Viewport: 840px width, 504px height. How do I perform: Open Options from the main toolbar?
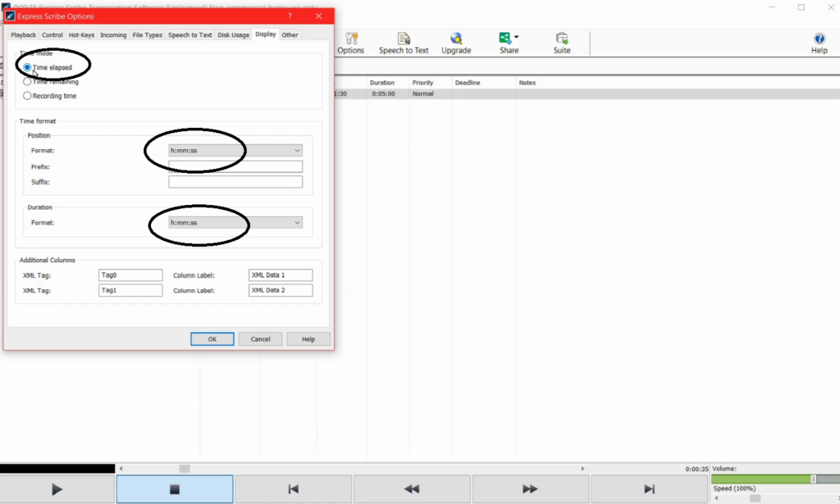pos(351,43)
